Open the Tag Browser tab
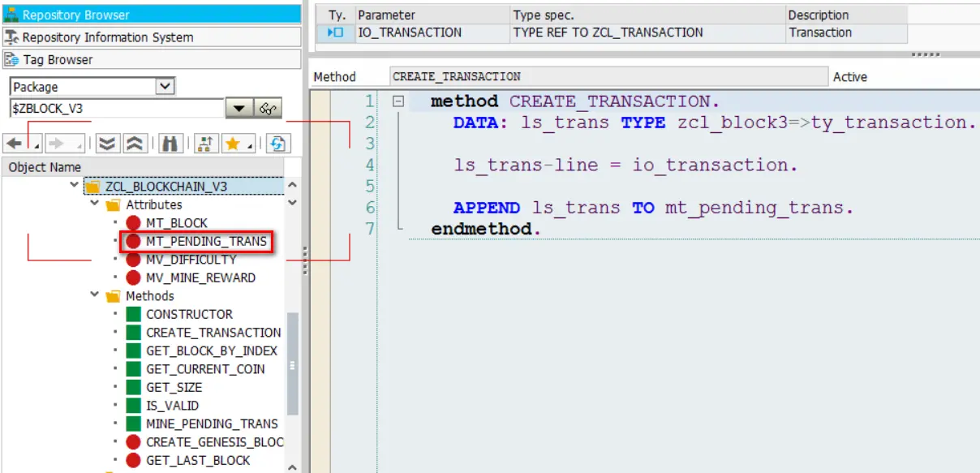 click(x=150, y=59)
